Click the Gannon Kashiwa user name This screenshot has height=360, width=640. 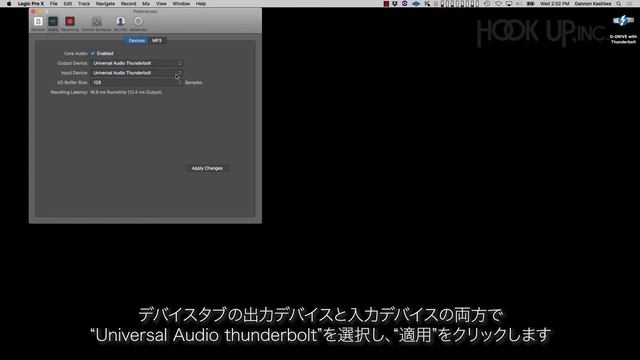point(593,4)
